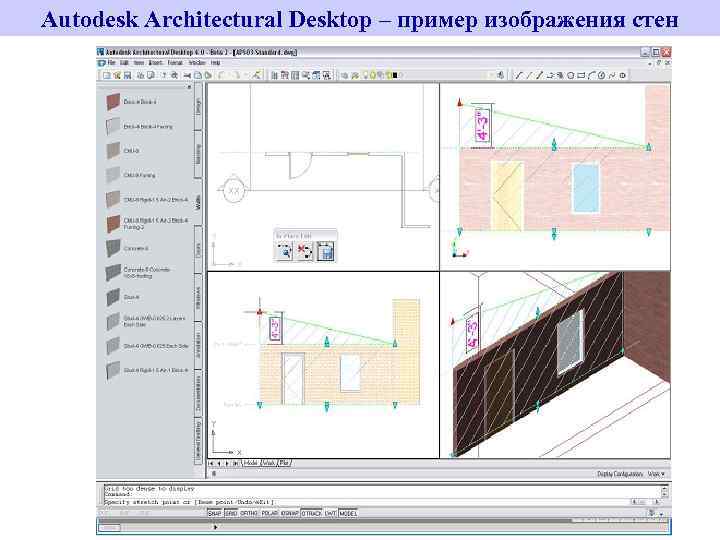Image resolution: width=720 pixels, height=540 pixels.
Task: Open the Insert menu
Action: pos(156,62)
